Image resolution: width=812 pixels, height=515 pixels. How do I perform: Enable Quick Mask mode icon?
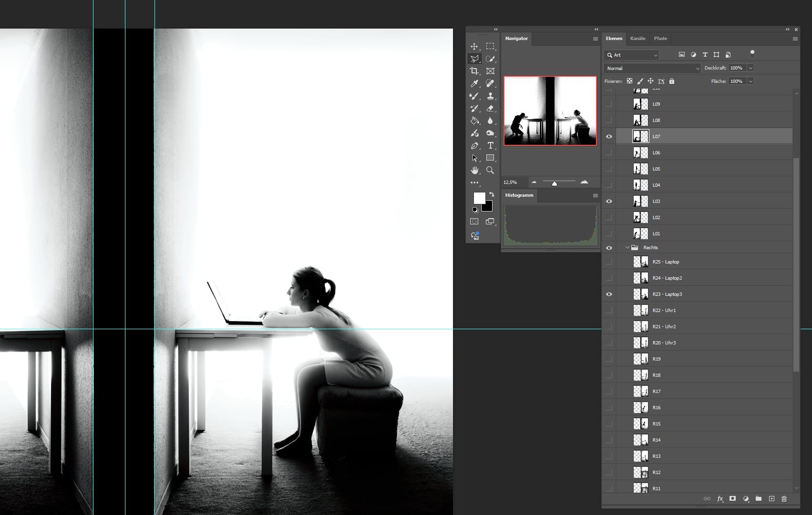pyautogui.click(x=474, y=222)
